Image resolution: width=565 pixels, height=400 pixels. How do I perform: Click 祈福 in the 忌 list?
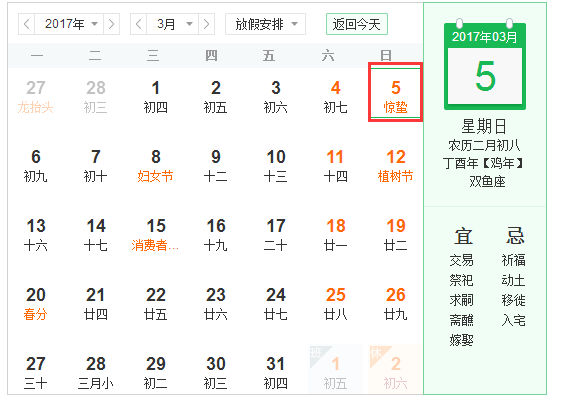[513, 260]
